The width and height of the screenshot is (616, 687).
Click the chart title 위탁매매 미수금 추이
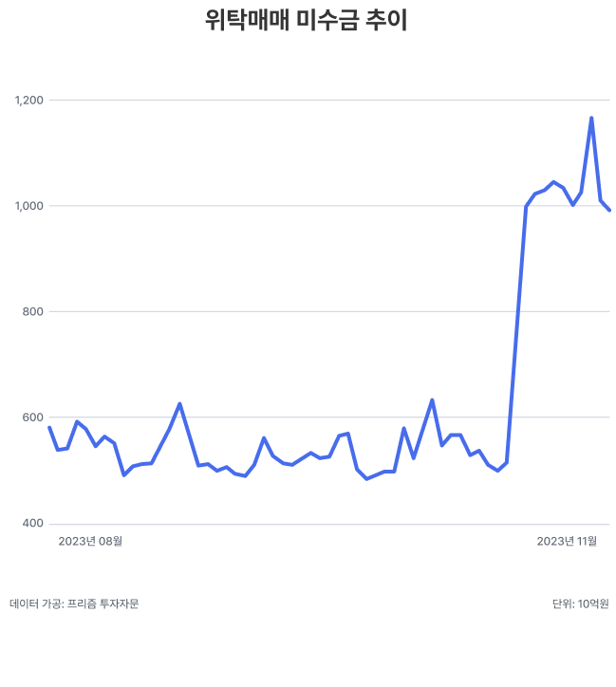(x=307, y=20)
